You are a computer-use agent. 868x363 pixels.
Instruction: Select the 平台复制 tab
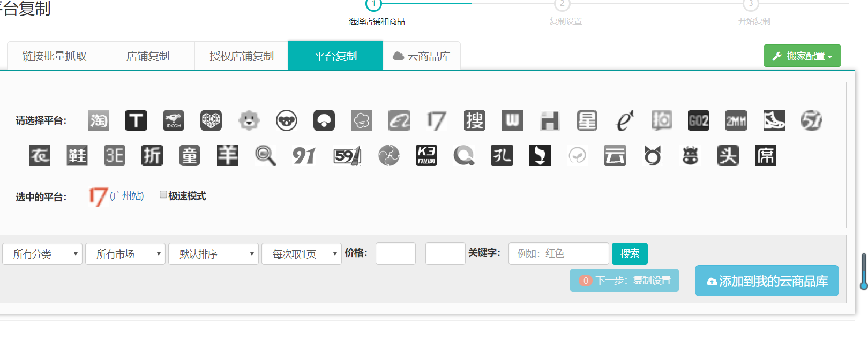pos(335,56)
